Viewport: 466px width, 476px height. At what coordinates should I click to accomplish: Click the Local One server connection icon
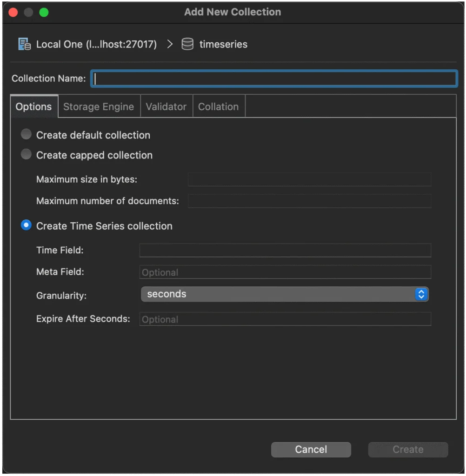pos(24,44)
